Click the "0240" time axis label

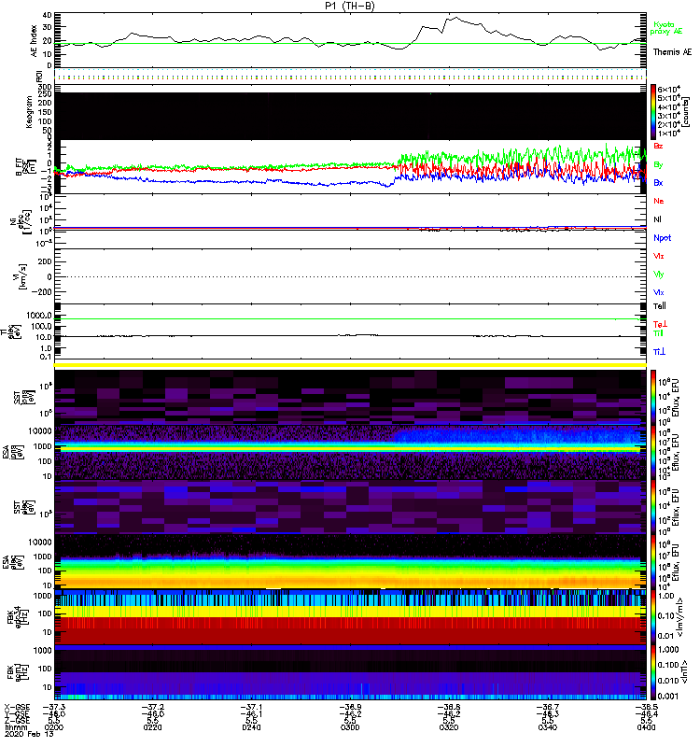(x=251, y=727)
